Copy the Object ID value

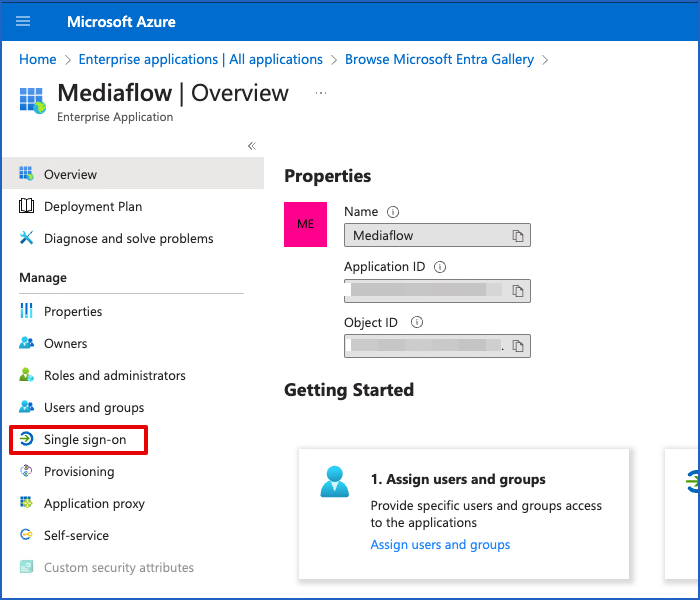[518, 346]
